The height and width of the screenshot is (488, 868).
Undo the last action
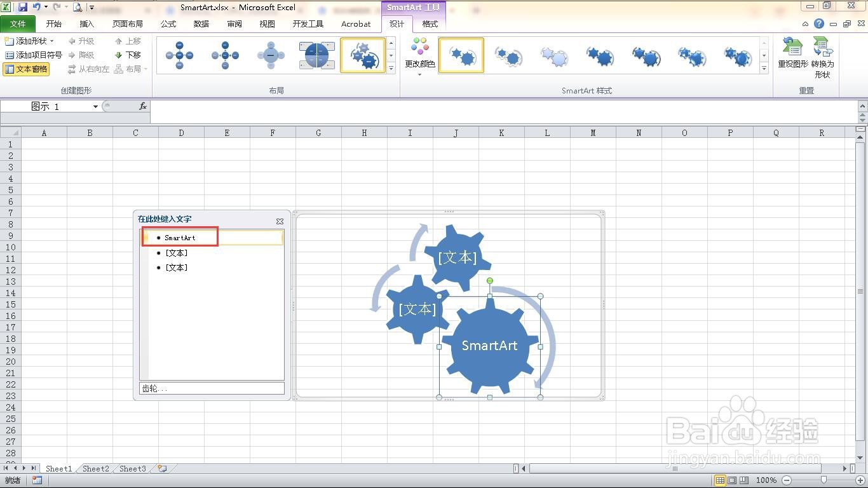click(x=37, y=7)
